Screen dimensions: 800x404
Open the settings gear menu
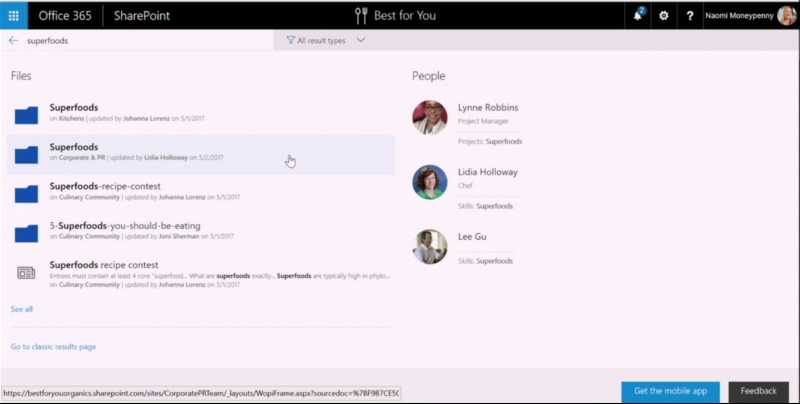click(663, 15)
